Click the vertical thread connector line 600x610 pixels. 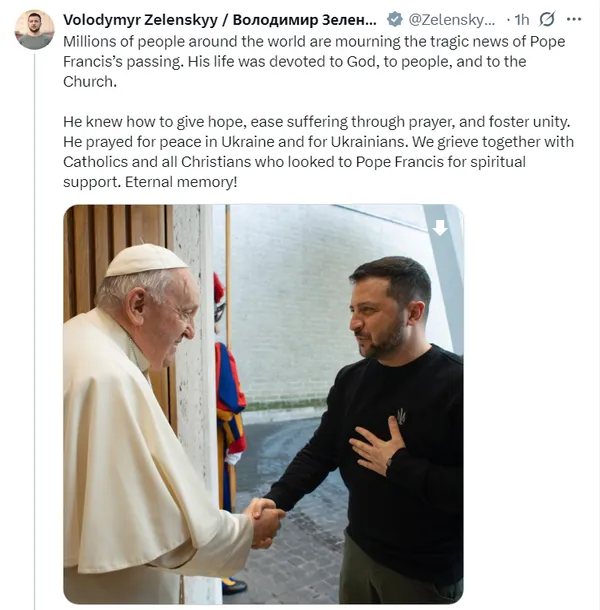[x=35, y=331]
